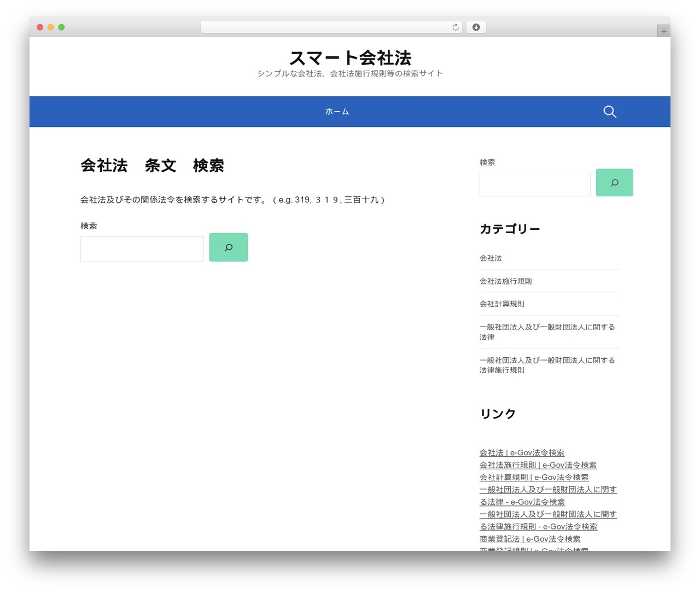The height and width of the screenshot is (593, 700).
Task: Open 一般社団法人及び一般財団法人に関する法律 category
Action: coord(547,332)
